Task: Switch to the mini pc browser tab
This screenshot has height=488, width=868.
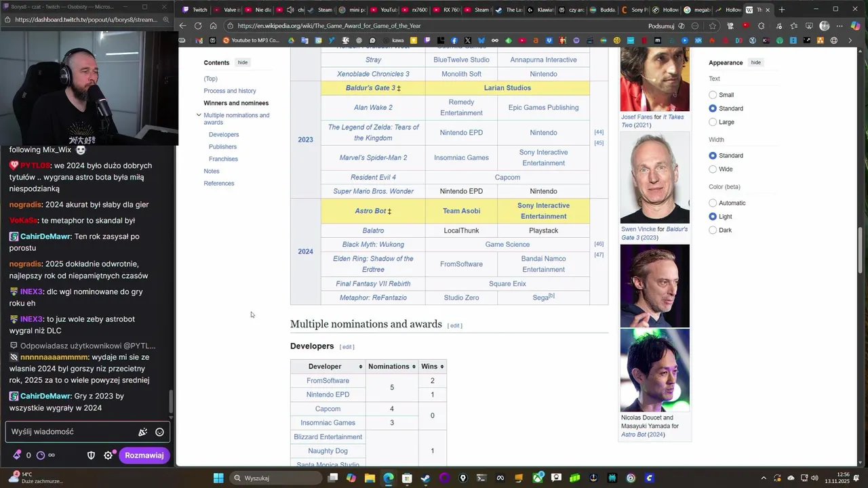Action: click(x=353, y=9)
